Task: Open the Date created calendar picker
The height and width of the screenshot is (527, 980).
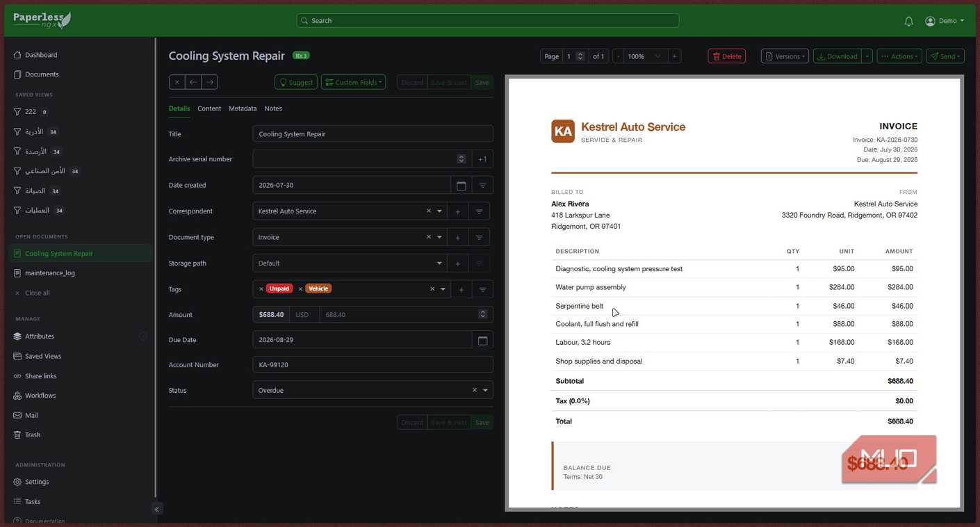Action: pos(461,186)
